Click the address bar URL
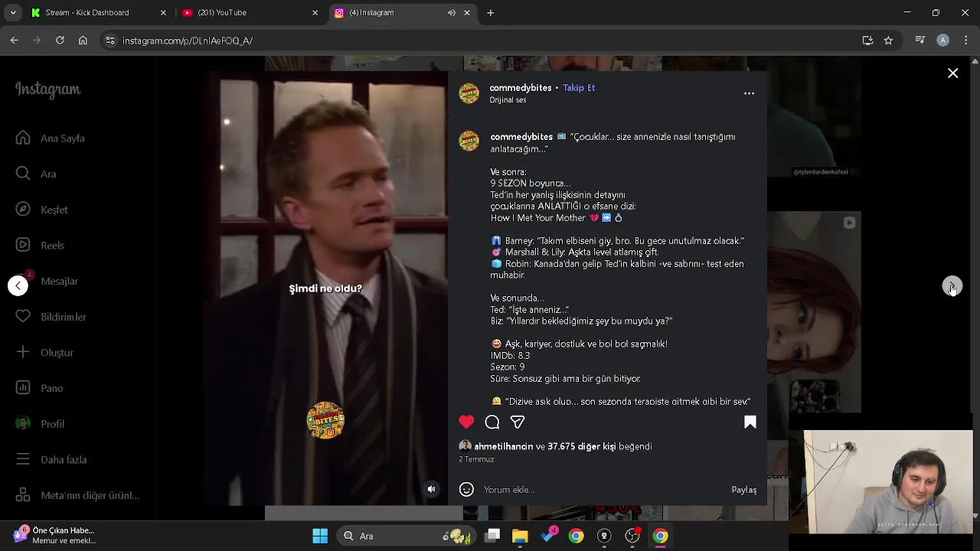The image size is (980, 551). point(188,41)
